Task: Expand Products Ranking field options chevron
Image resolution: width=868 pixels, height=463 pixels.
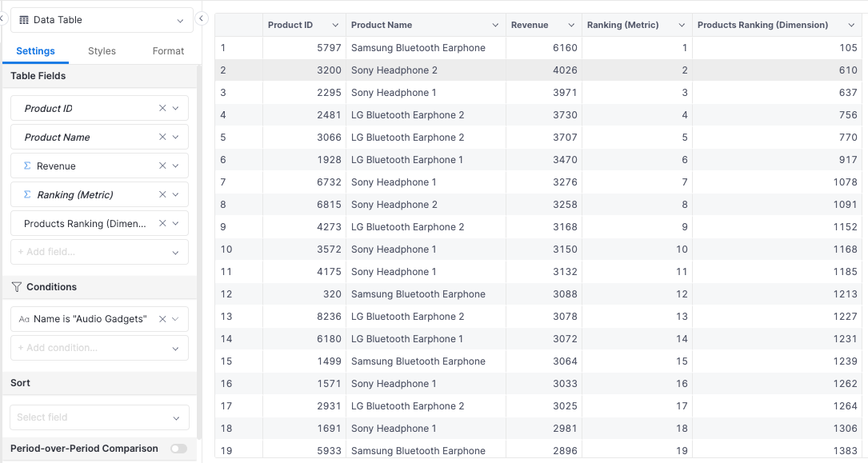Action: point(175,223)
